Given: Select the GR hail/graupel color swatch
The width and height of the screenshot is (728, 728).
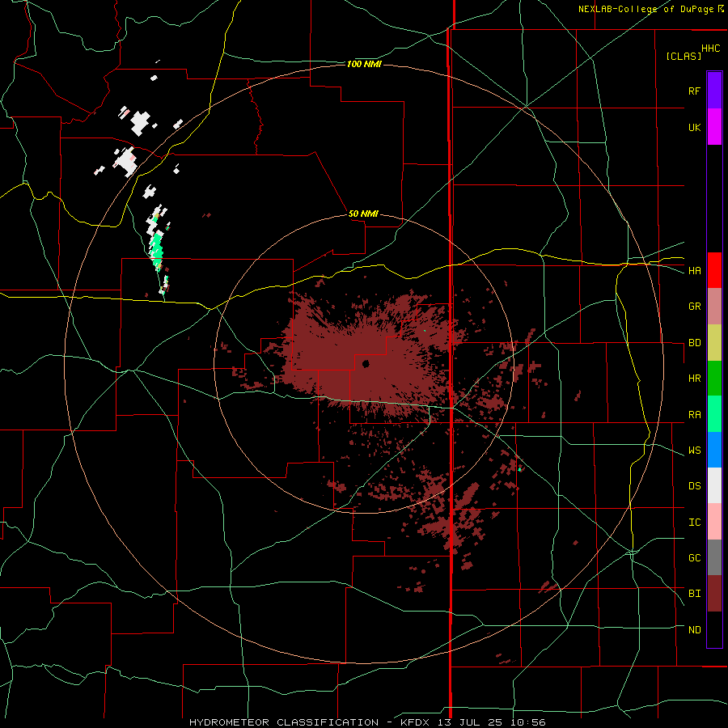Looking at the screenshot, I should pyautogui.click(x=714, y=307).
